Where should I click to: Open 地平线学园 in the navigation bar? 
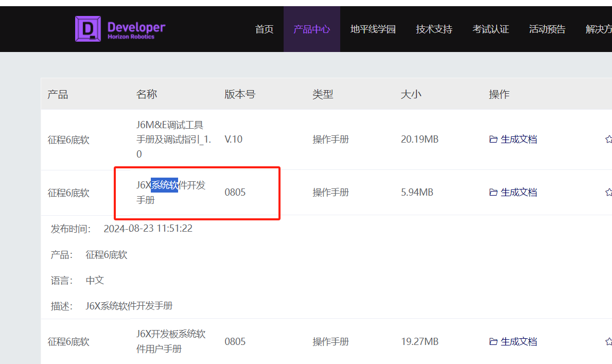pyautogui.click(x=373, y=29)
